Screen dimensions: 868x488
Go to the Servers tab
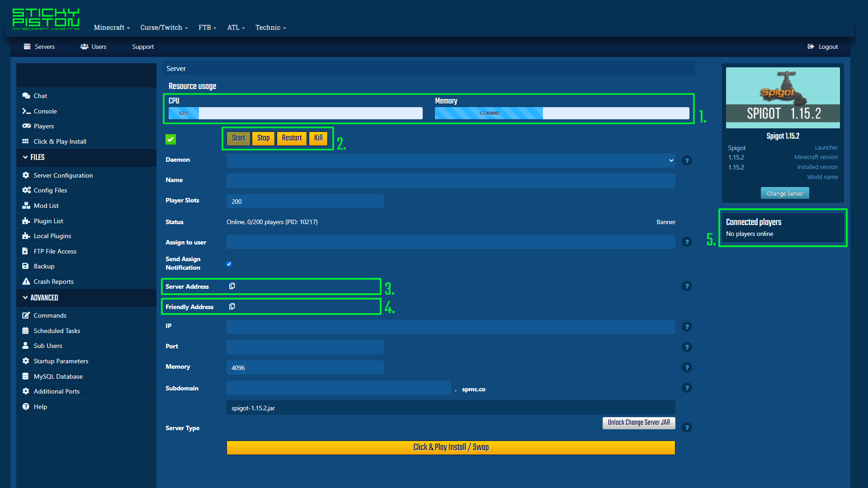pos(39,47)
